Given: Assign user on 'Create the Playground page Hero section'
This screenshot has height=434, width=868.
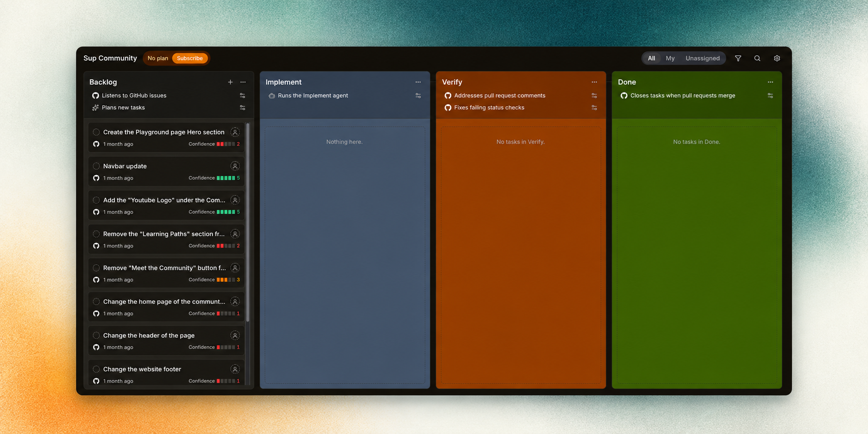Looking at the screenshot, I should [x=235, y=132].
